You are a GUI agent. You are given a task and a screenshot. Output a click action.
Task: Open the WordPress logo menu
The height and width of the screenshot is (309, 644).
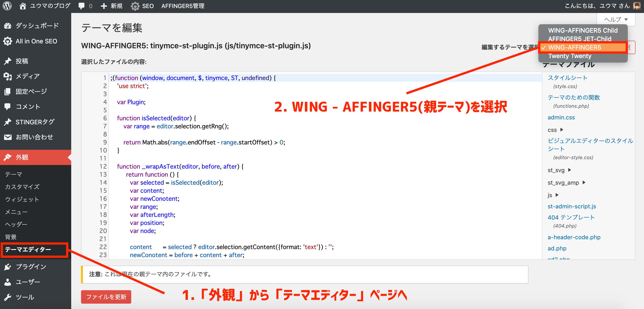pos(7,6)
